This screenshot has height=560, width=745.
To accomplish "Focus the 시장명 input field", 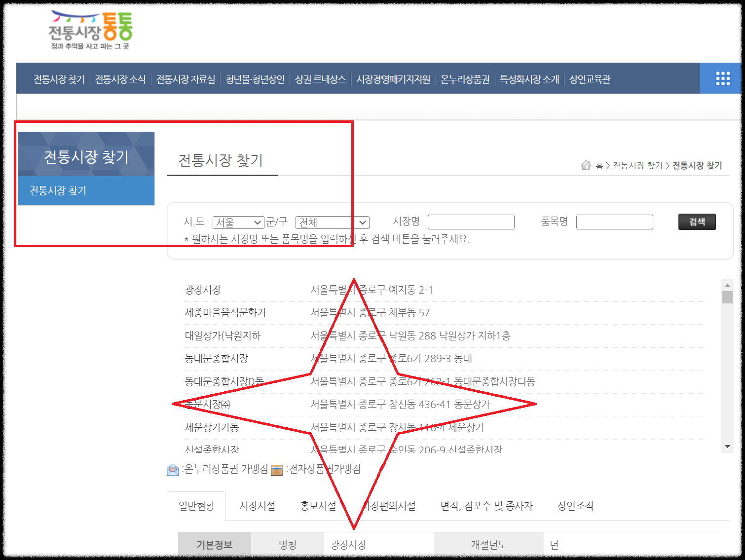I will point(471,222).
